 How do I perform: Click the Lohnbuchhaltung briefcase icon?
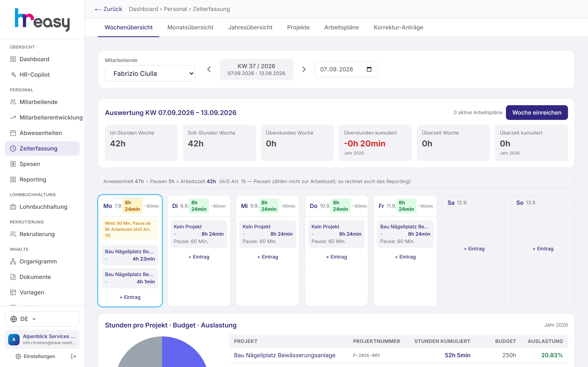click(13, 207)
